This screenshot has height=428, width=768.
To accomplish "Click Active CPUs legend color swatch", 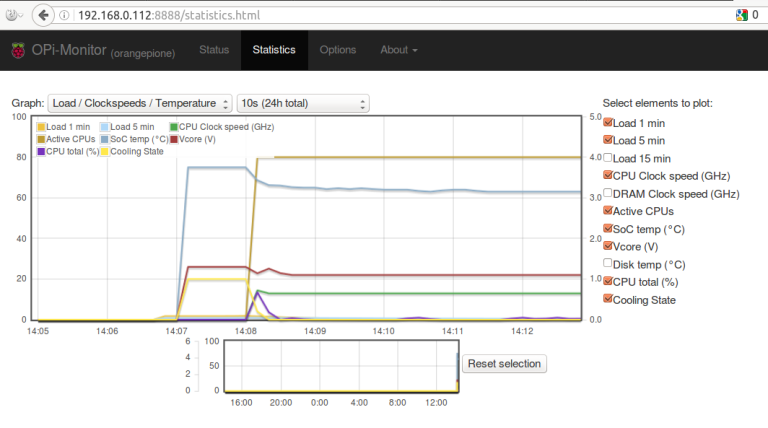I will 41,139.
